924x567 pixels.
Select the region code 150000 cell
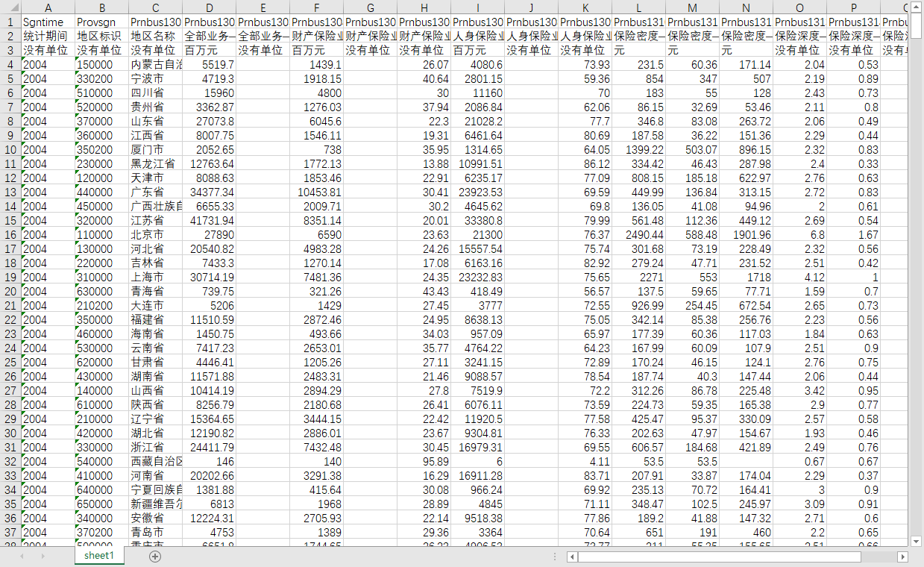point(101,64)
